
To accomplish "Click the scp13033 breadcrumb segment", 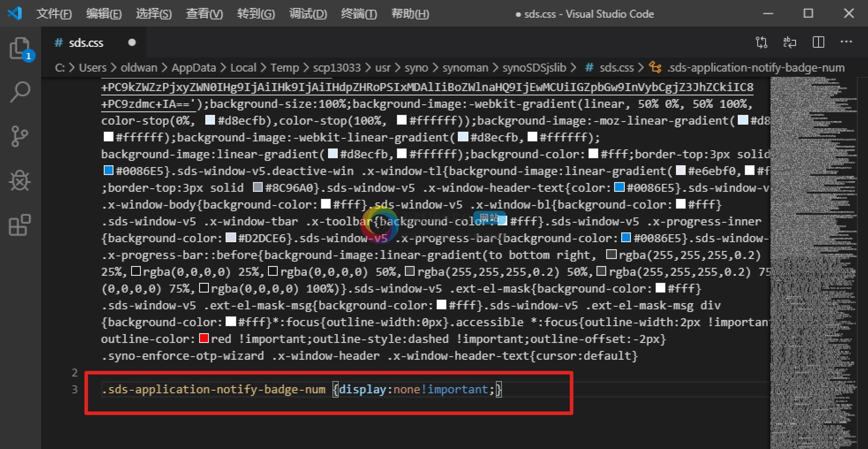I will [x=337, y=68].
